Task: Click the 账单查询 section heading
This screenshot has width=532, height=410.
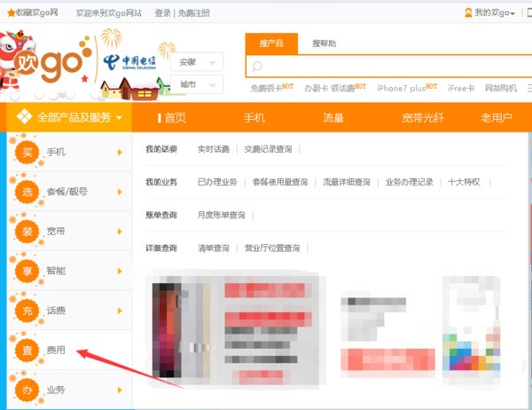Action: 161,215
